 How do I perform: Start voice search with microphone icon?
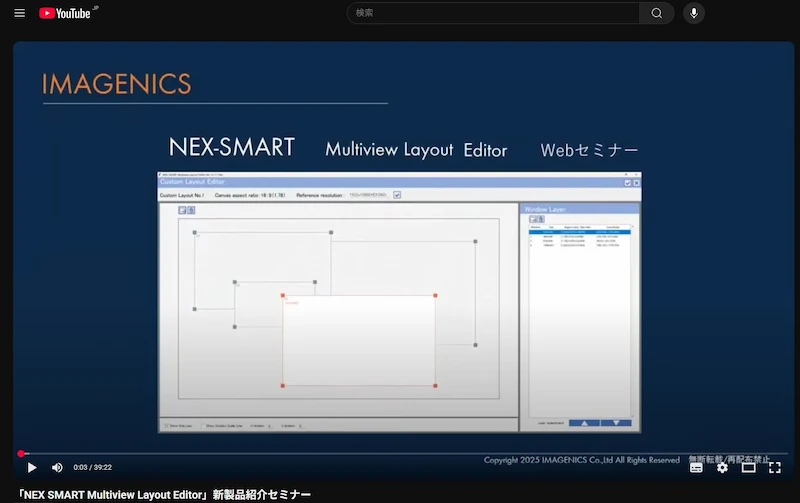tap(694, 13)
